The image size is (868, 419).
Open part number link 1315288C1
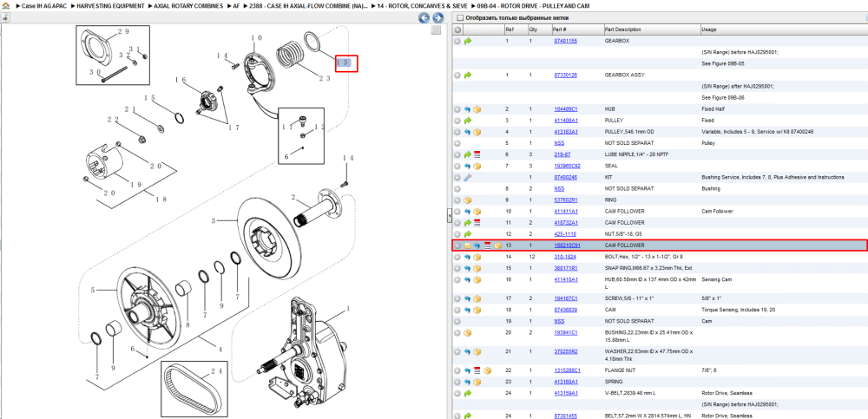point(567,370)
